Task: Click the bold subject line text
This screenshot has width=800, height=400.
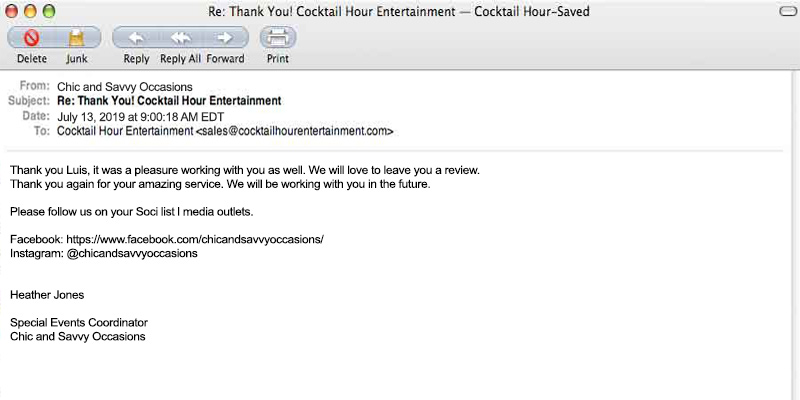Action: [x=169, y=101]
